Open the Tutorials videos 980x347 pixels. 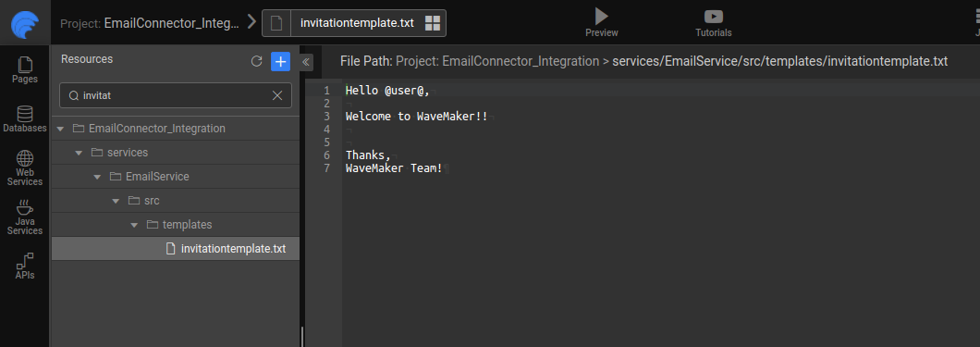point(713,23)
